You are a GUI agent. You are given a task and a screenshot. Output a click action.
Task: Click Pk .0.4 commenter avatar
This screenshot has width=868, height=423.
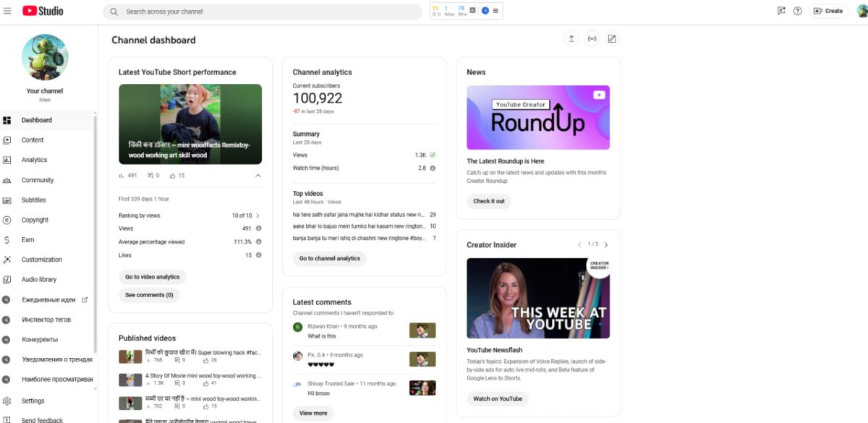point(297,356)
